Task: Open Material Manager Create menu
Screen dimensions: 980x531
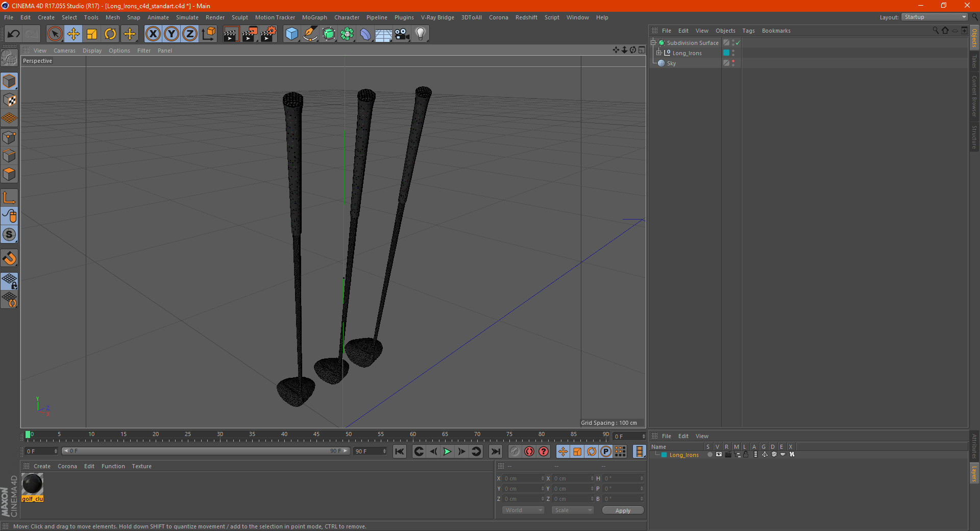Action: pyautogui.click(x=42, y=466)
